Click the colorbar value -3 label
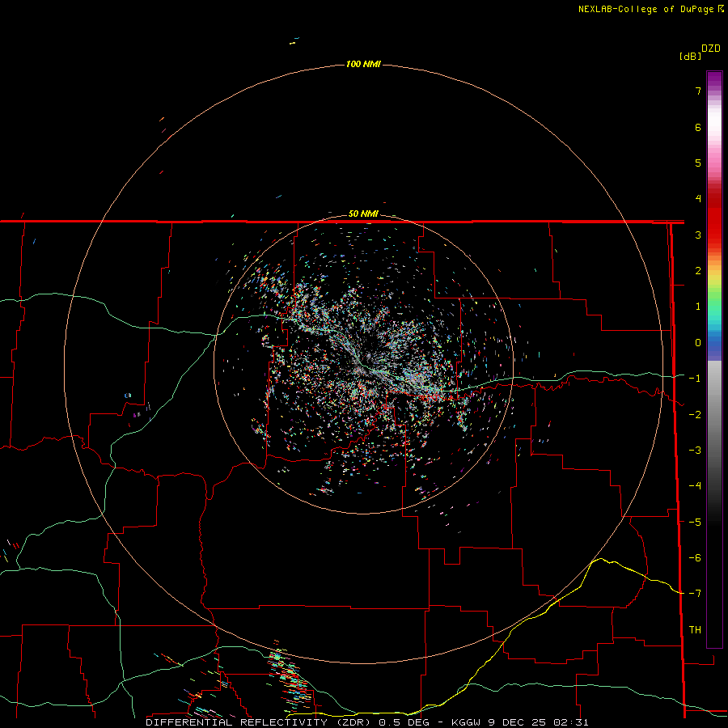 coord(695,451)
